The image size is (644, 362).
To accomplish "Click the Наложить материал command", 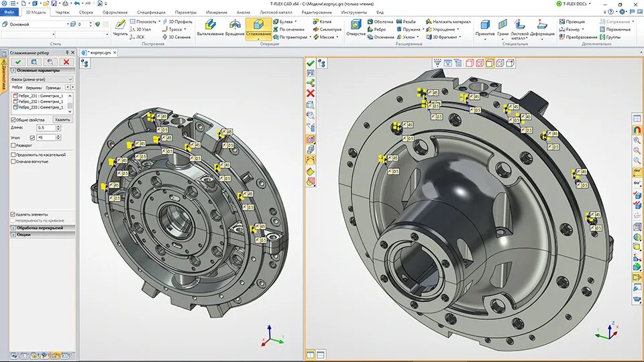I will click(448, 21).
